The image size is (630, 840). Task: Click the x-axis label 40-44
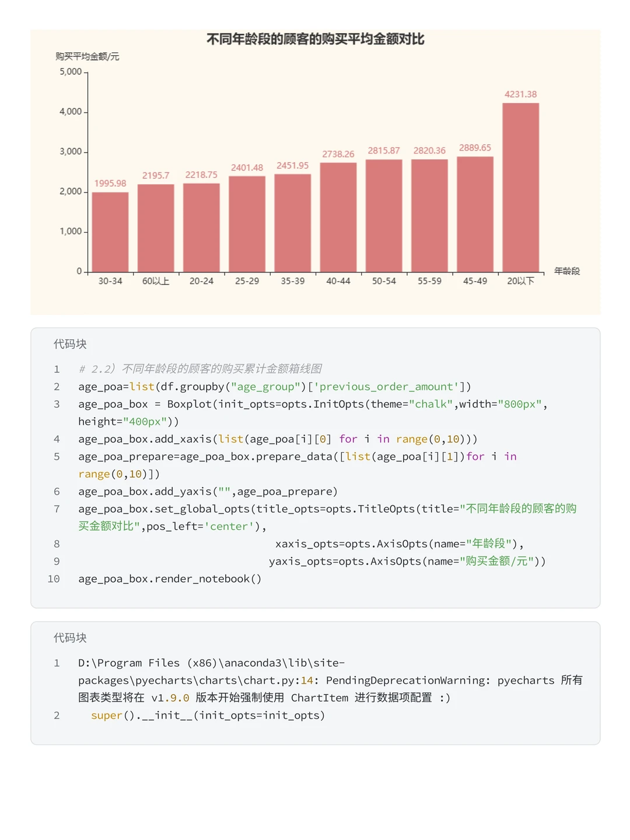tap(338, 281)
